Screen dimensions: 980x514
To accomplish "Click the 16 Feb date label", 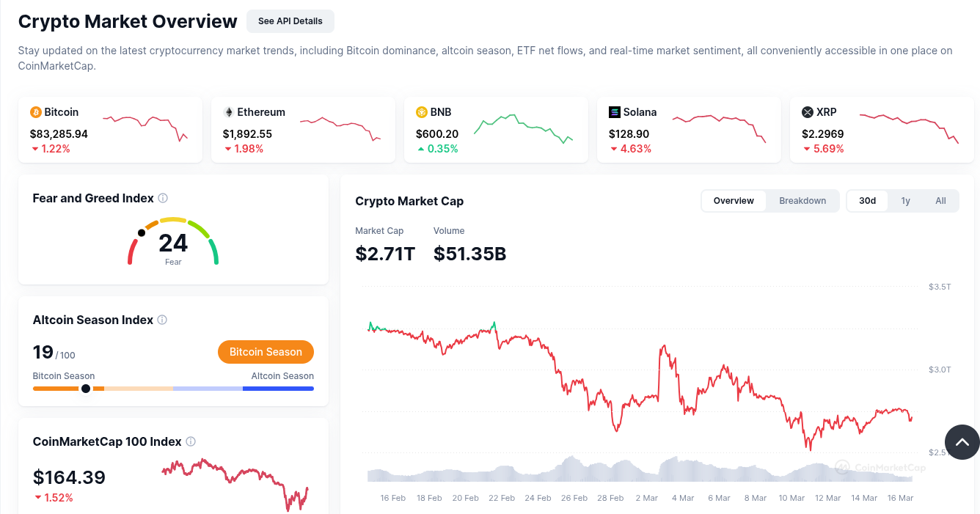I will pyautogui.click(x=393, y=498).
